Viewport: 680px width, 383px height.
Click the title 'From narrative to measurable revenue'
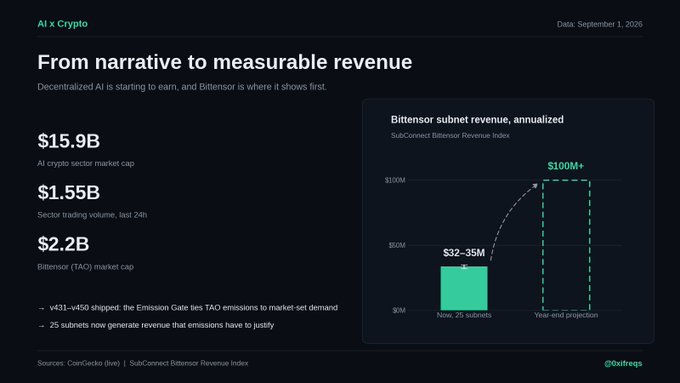pyautogui.click(x=225, y=62)
